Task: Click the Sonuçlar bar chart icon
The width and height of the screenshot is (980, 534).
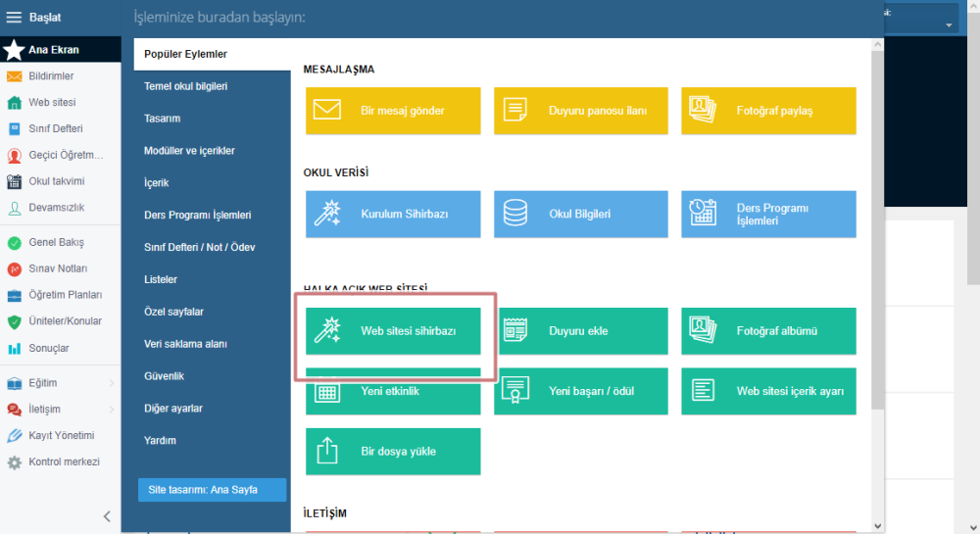Action: click(14, 349)
